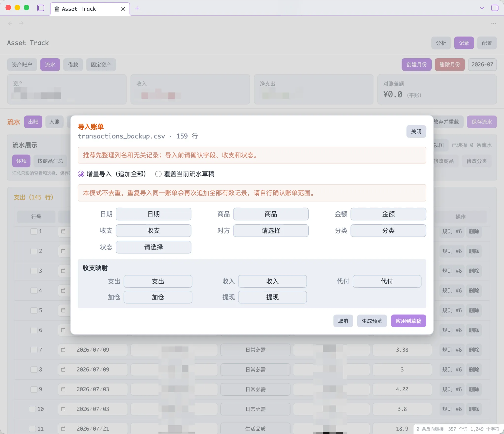Open the 状态 请选择 dropdown
This screenshot has height=434, width=504.
[x=153, y=247]
